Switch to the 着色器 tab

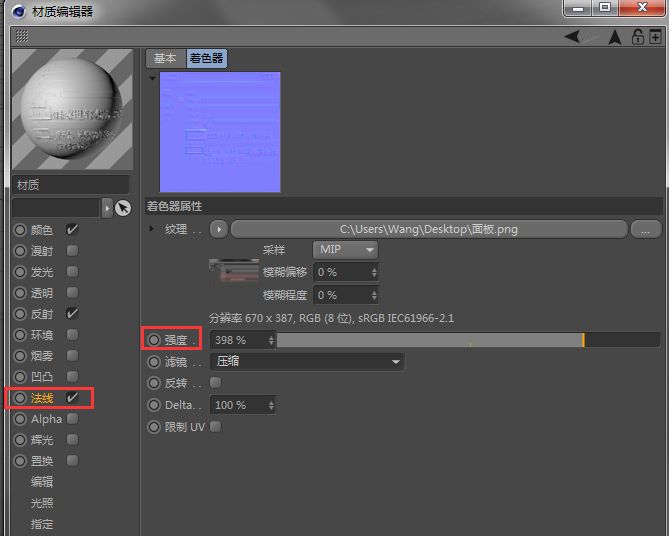click(x=207, y=58)
